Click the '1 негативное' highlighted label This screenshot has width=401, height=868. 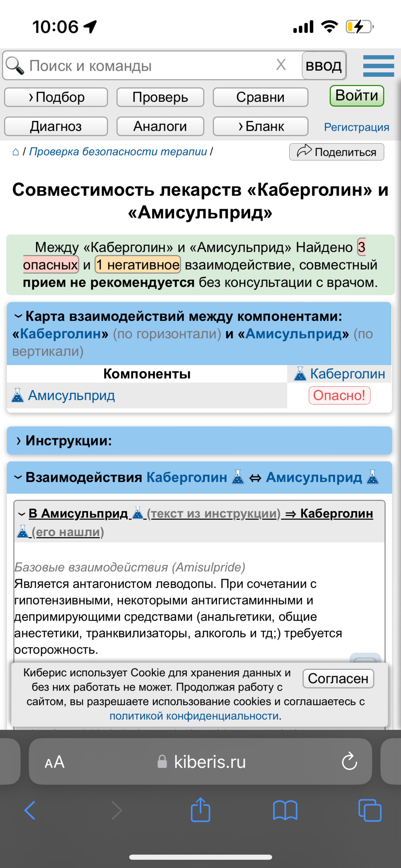[x=138, y=264]
